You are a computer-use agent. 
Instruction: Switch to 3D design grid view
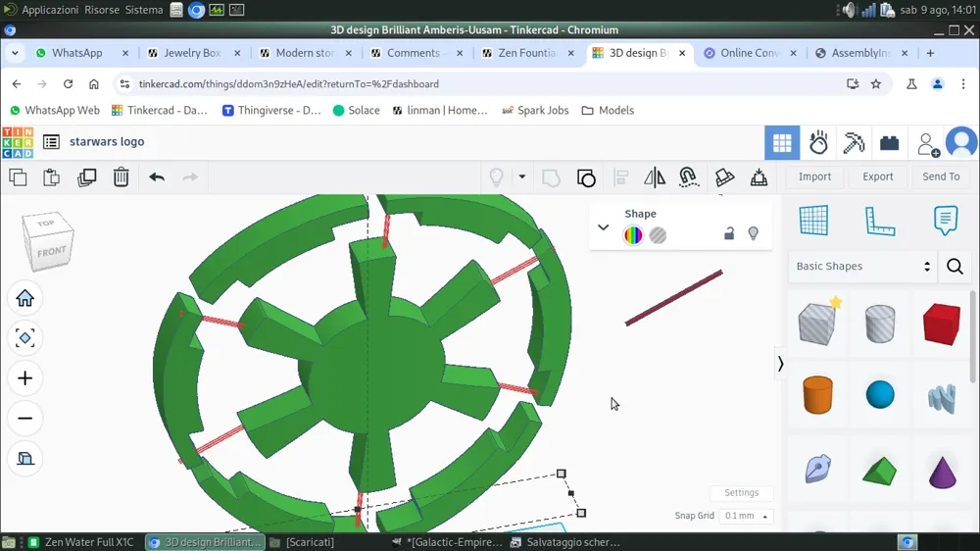782,142
